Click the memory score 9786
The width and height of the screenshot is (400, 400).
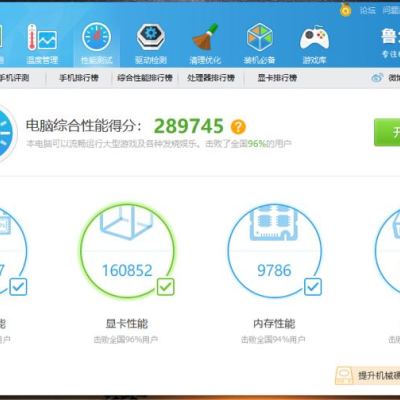point(274,270)
